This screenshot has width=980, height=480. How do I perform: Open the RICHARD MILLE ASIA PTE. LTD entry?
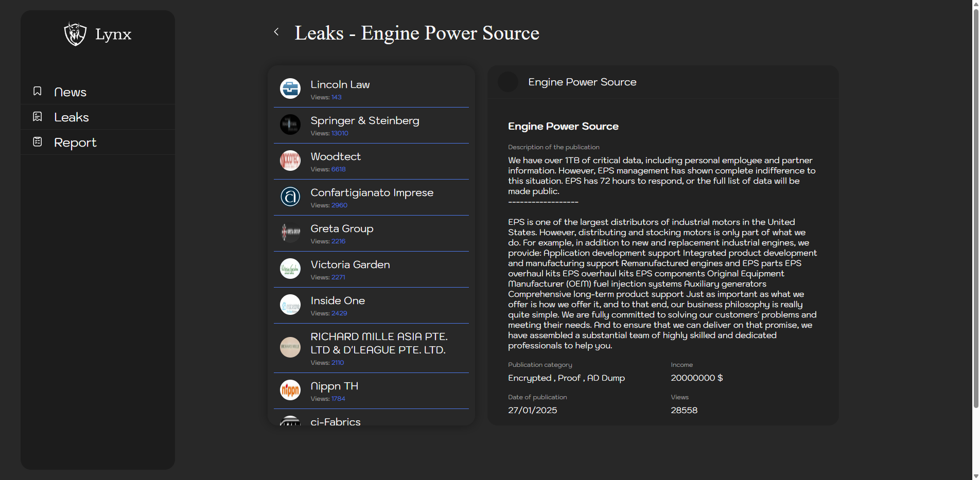(379, 343)
